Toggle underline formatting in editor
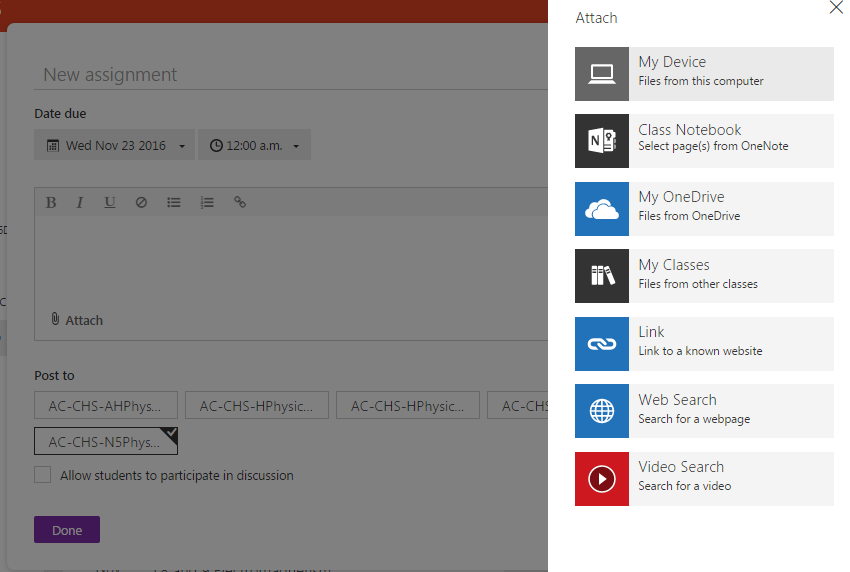 point(110,202)
